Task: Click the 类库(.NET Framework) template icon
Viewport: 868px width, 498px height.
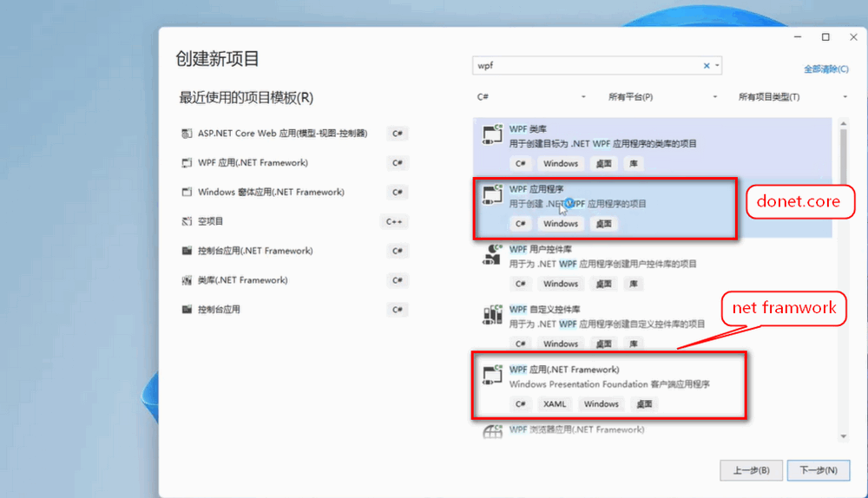Action: pyautogui.click(x=187, y=280)
